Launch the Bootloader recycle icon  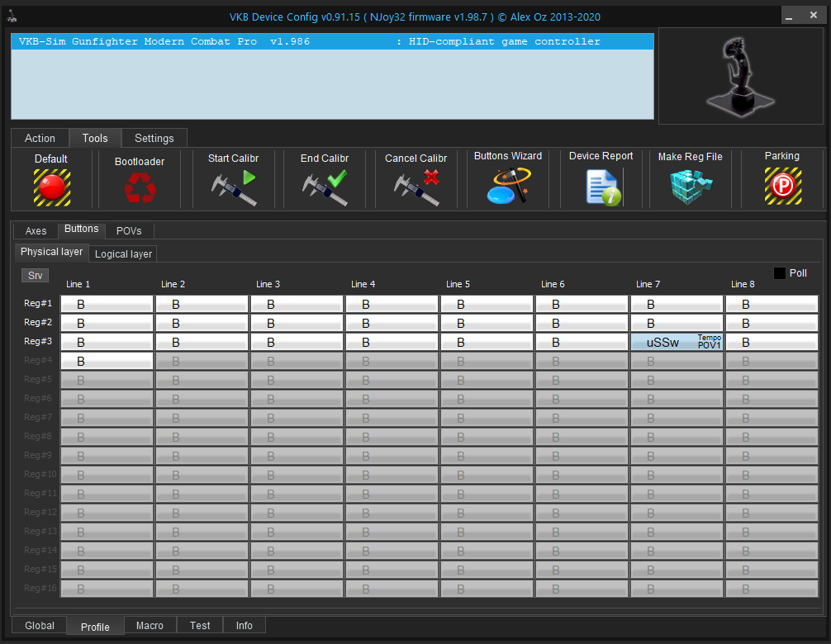pyautogui.click(x=140, y=188)
